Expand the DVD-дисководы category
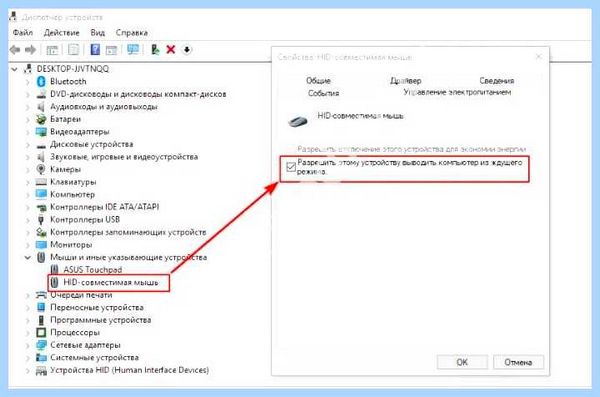The width and height of the screenshot is (600, 397). click(27, 94)
